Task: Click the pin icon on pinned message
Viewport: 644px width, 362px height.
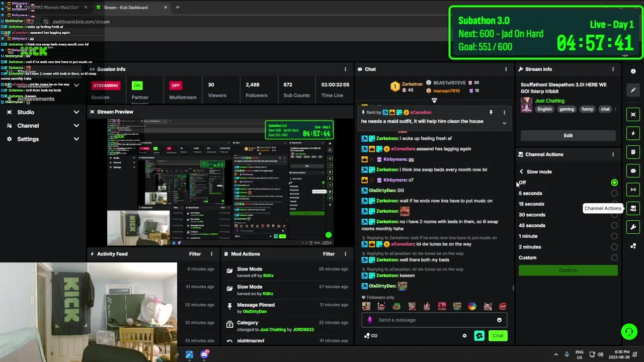Action: tap(491, 113)
